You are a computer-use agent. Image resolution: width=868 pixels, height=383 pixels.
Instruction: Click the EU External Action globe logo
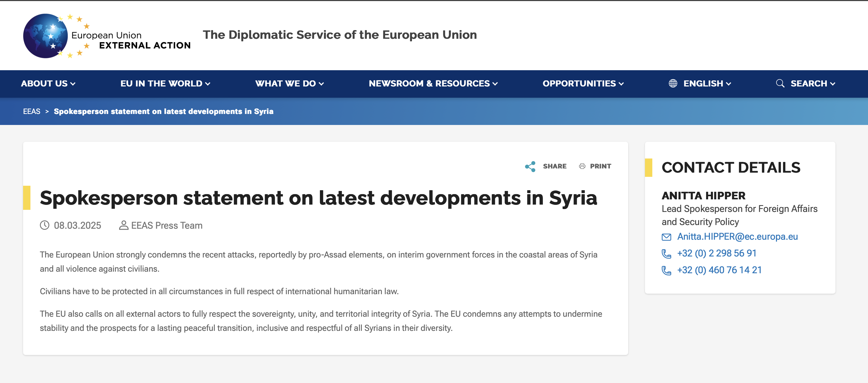click(45, 36)
